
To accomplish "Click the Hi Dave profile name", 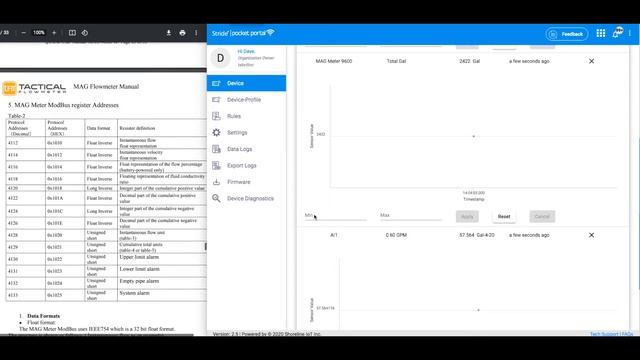I will [x=246, y=51].
